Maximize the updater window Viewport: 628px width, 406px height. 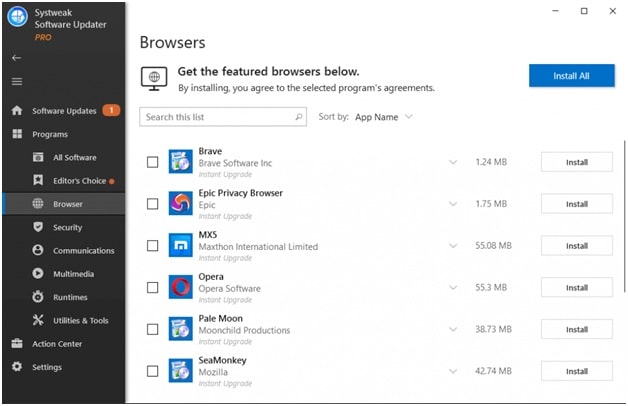[x=584, y=11]
